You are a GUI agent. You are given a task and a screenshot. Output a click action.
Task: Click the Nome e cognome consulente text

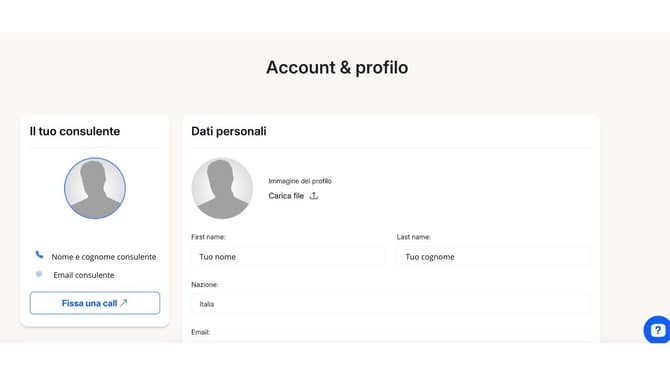tap(104, 257)
